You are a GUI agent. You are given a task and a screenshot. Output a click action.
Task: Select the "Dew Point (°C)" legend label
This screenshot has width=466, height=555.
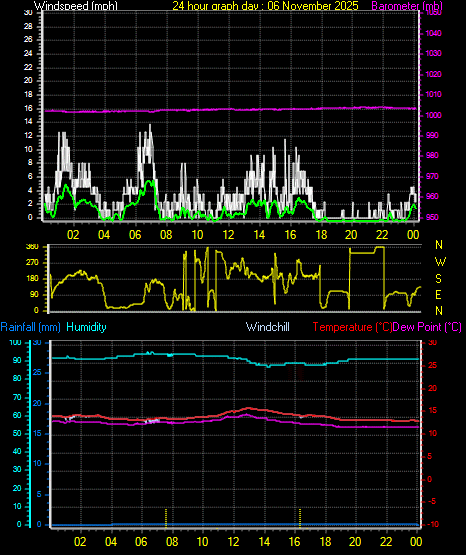pyautogui.click(x=427, y=327)
